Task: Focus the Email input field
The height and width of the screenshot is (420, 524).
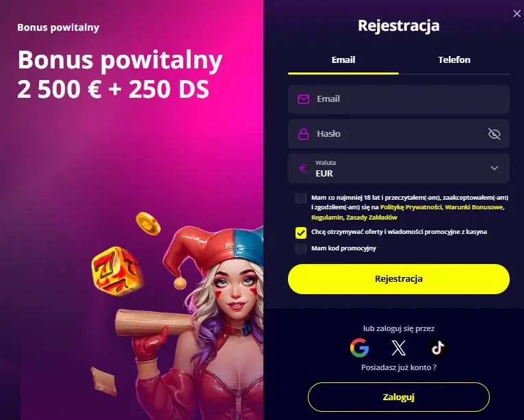Action: pyautogui.click(x=399, y=99)
